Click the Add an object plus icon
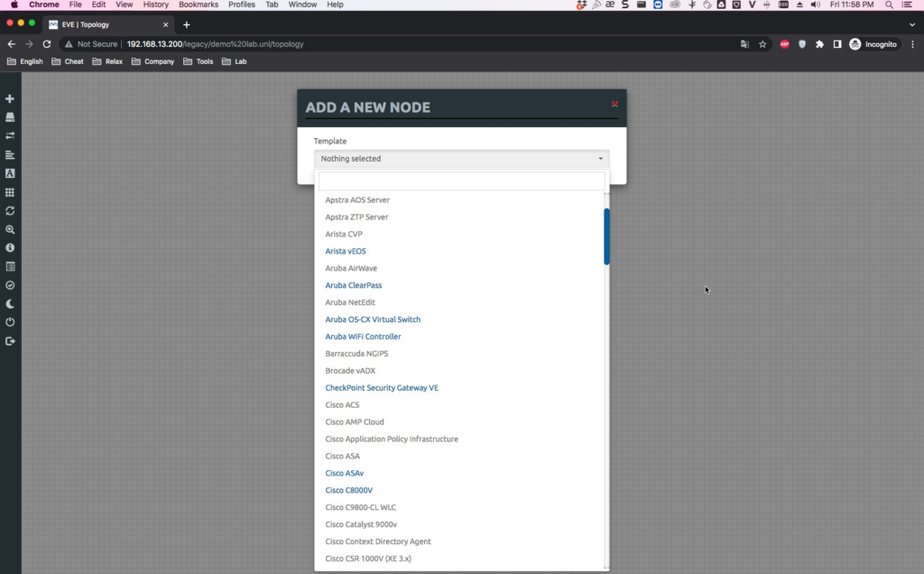Viewport: 924px width, 574px height. (10, 98)
